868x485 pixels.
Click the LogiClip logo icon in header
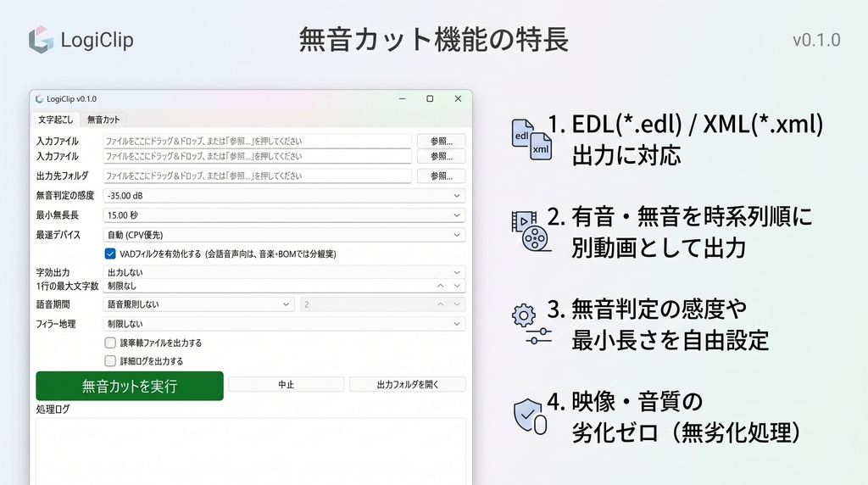41,40
